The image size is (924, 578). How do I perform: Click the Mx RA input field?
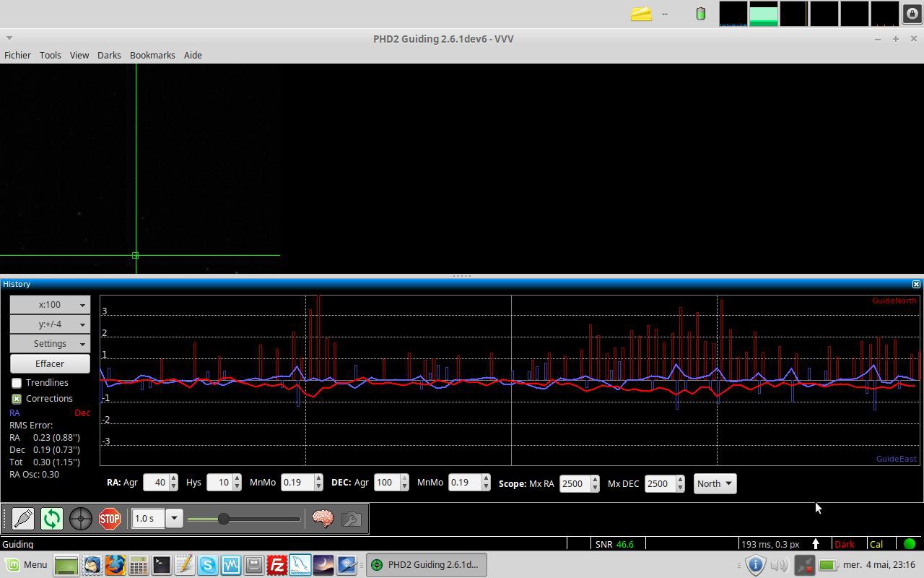[575, 483]
